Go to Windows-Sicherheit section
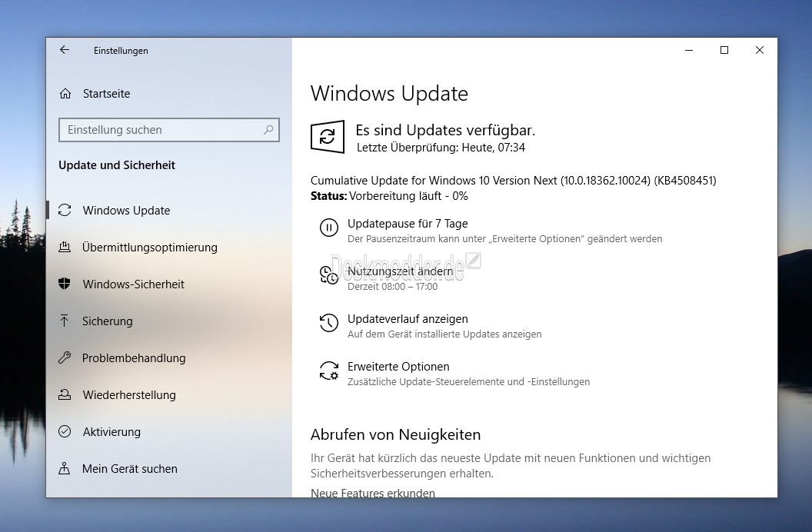Screen dimensions: 812x532 [134, 284]
